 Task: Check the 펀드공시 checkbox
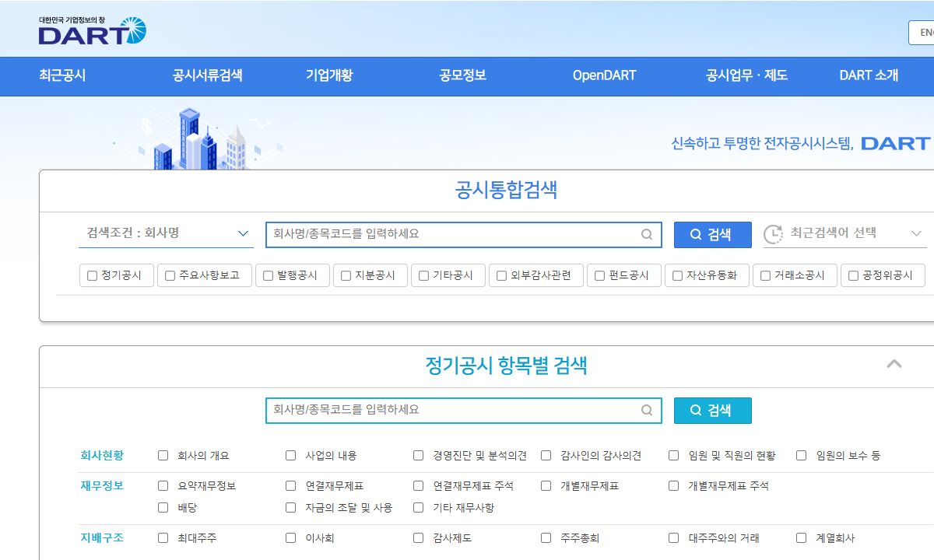600,275
